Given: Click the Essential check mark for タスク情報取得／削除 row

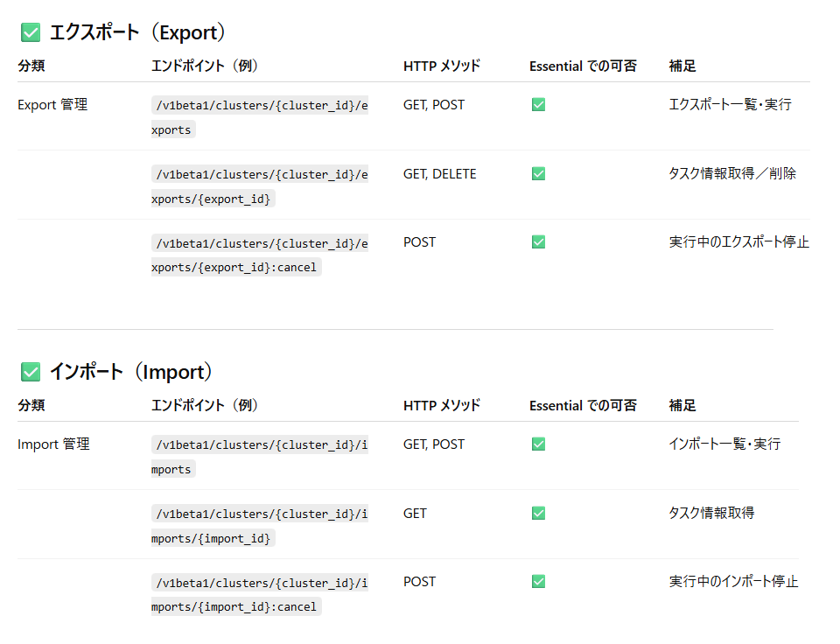Looking at the screenshot, I should point(538,174).
